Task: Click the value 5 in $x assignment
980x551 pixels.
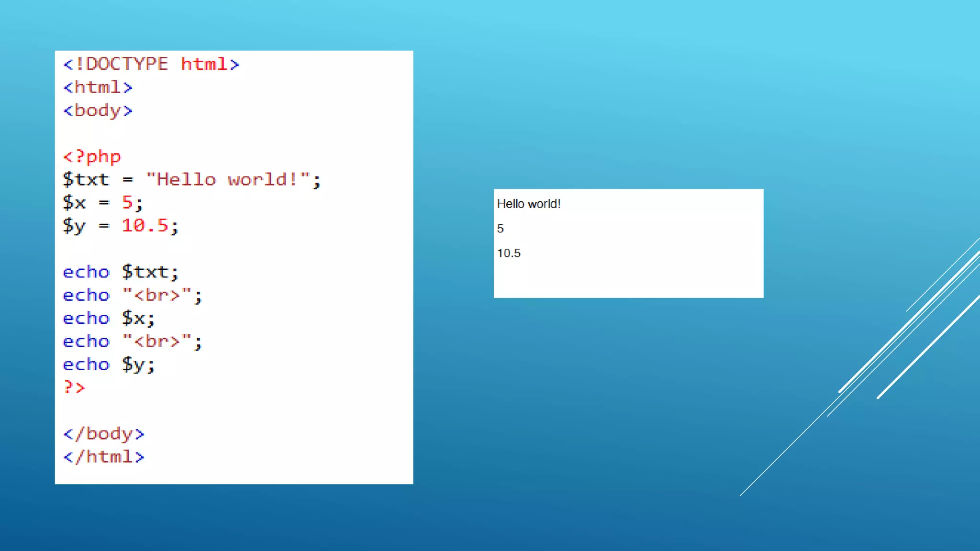Action: tap(127, 202)
